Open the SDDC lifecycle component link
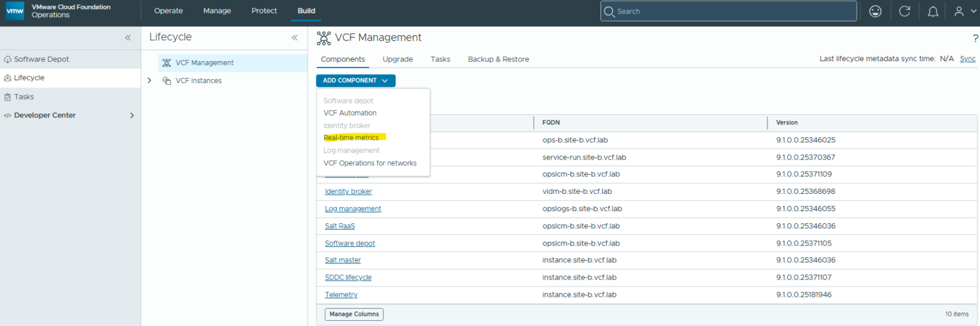The height and width of the screenshot is (326, 980). tap(348, 278)
